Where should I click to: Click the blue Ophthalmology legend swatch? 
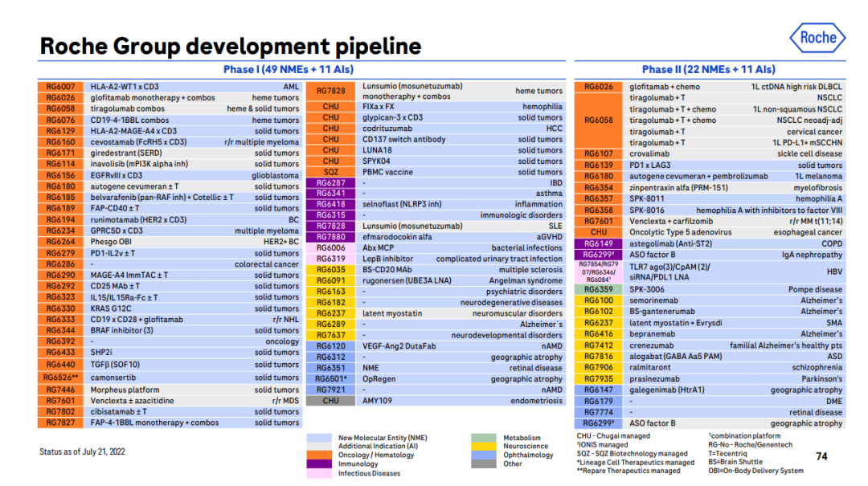click(484, 455)
